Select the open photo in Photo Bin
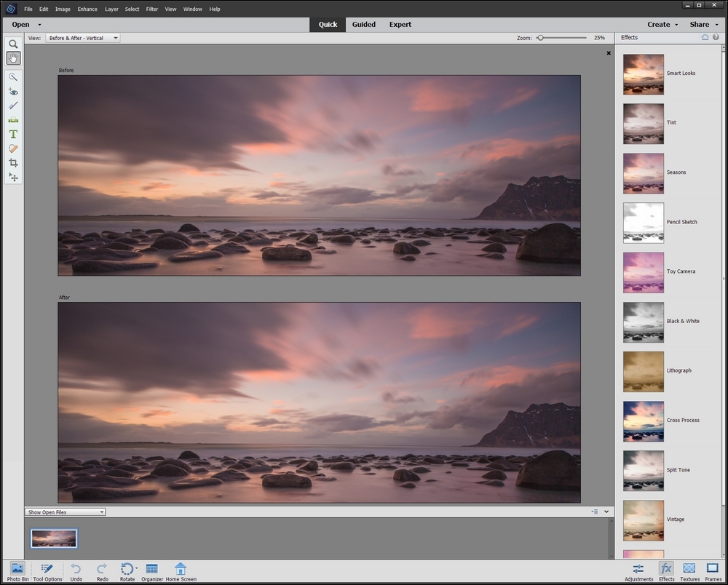 (x=54, y=538)
